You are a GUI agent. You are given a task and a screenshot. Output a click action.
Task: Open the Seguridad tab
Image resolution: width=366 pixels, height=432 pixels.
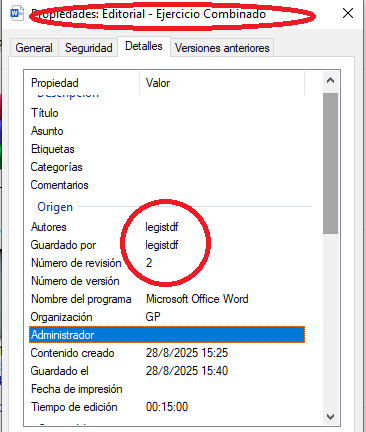[88, 48]
